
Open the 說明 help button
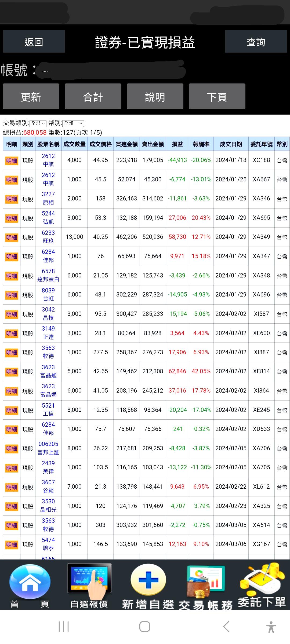(x=155, y=96)
